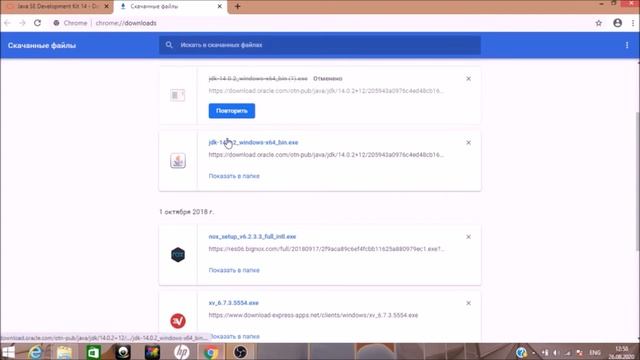The height and width of the screenshot is (360, 640).
Task: Click the magnifier icon in downloads search
Action: click(169, 45)
